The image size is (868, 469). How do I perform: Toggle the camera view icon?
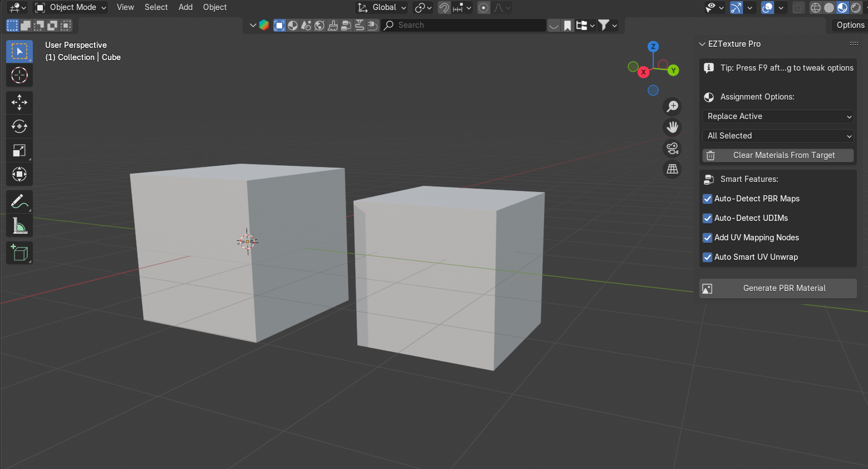coord(673,149)
